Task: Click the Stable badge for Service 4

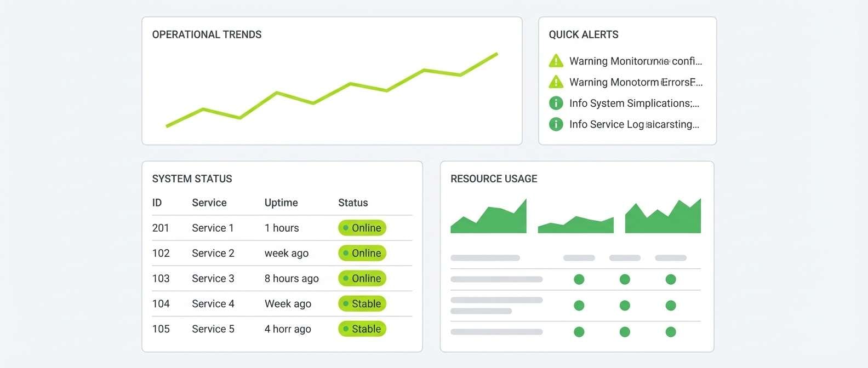Action: pos(362,303)
